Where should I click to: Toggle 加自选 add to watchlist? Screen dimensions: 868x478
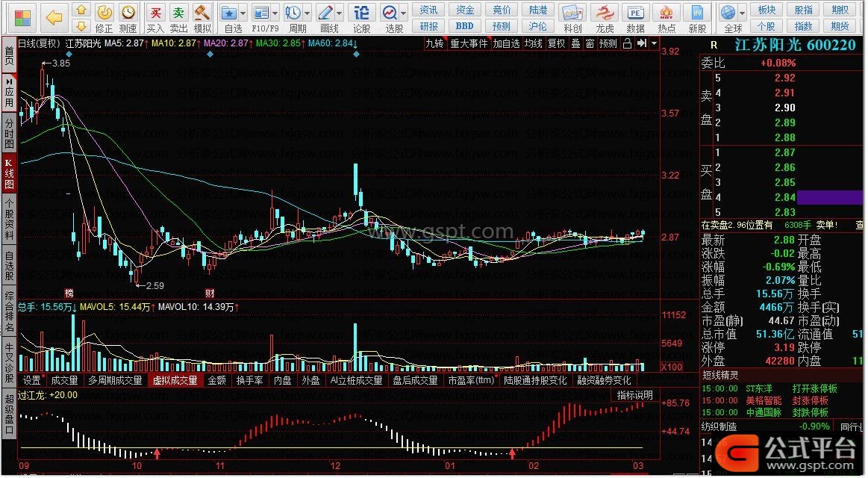pyautogui.click(x=507, y=43)
